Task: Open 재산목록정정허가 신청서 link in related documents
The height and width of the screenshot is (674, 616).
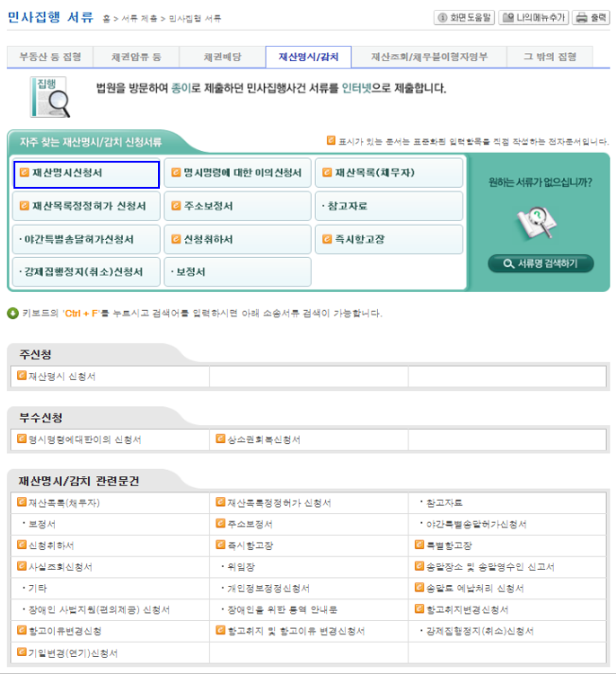Action: point(279,503)
